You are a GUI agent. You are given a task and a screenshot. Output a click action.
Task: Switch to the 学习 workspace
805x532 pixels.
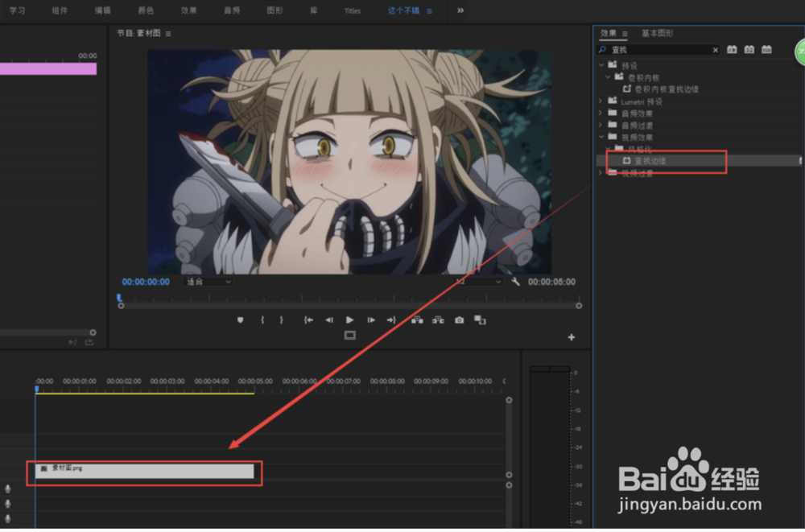(18, 10)
